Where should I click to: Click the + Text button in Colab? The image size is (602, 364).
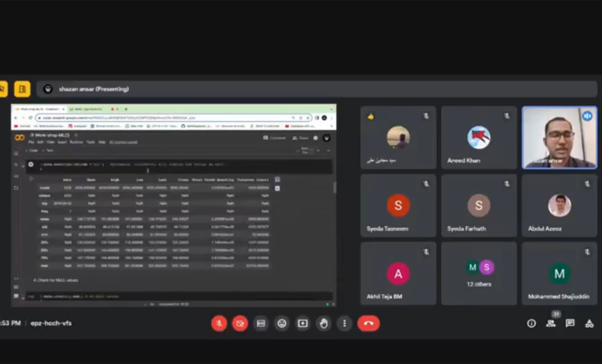point(48,150)
